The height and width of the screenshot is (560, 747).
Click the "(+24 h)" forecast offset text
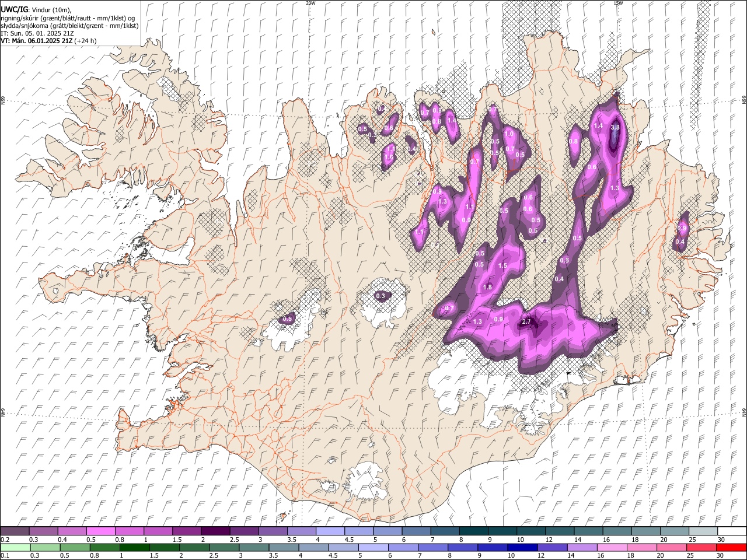coord(86,41)
